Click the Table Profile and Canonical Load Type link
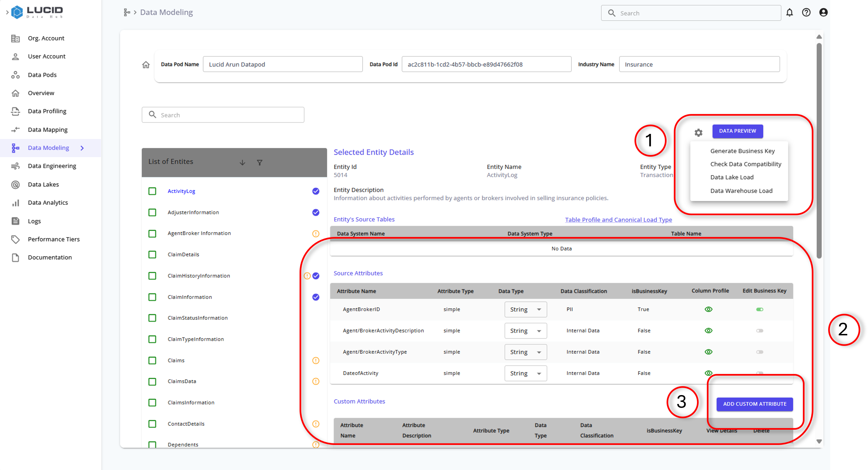The image size is (868, 470). [618, 219]
